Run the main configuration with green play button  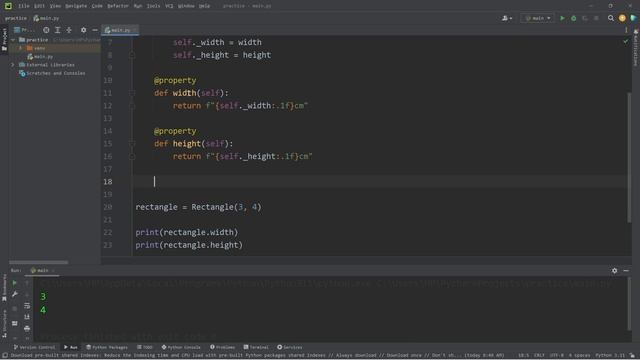pyautogui.click(x=562, y=18)
